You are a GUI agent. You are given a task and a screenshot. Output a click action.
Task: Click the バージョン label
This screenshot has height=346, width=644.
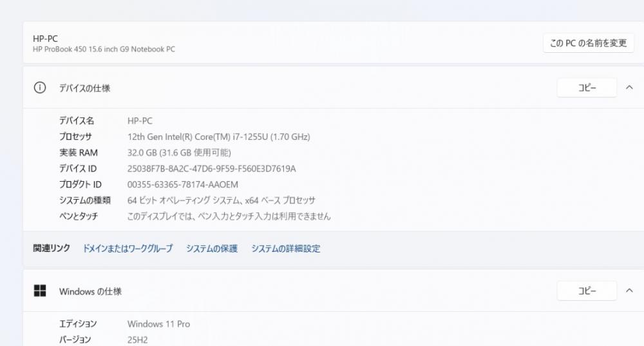[x=75, y=340]
